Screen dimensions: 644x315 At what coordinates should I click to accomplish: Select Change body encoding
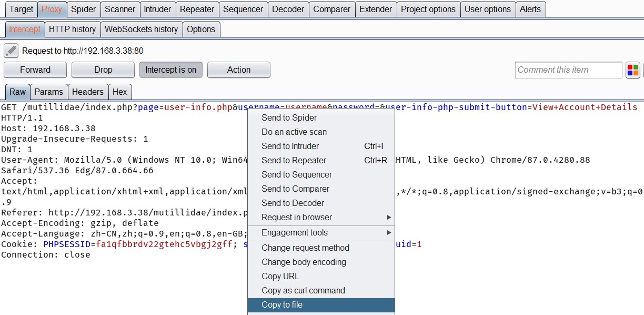321,262
